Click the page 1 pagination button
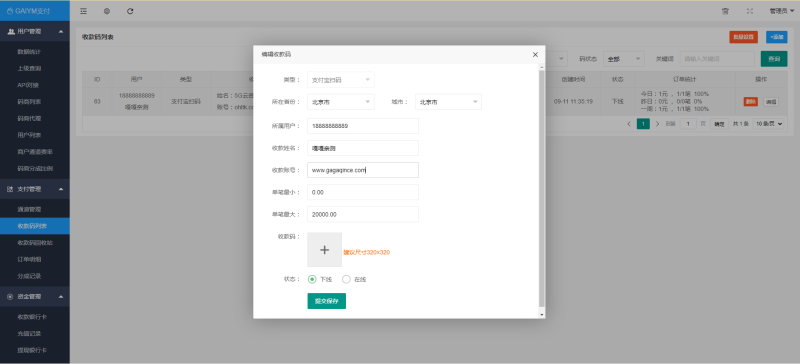 (x=643, y=124)
